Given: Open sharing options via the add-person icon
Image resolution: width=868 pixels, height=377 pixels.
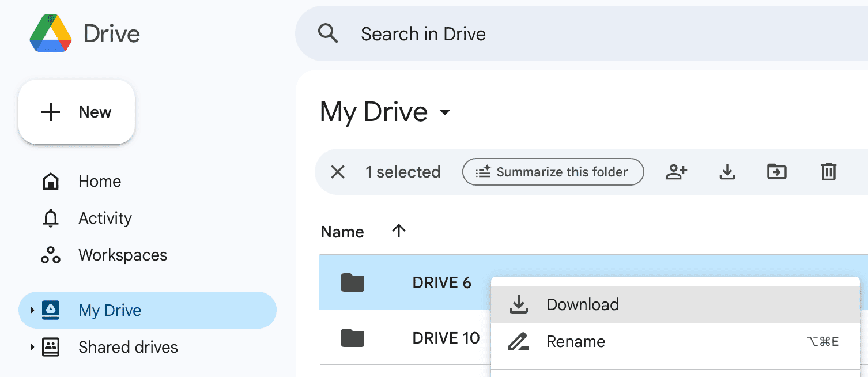Looking at the screenshot, I should (x=676, y=172).
